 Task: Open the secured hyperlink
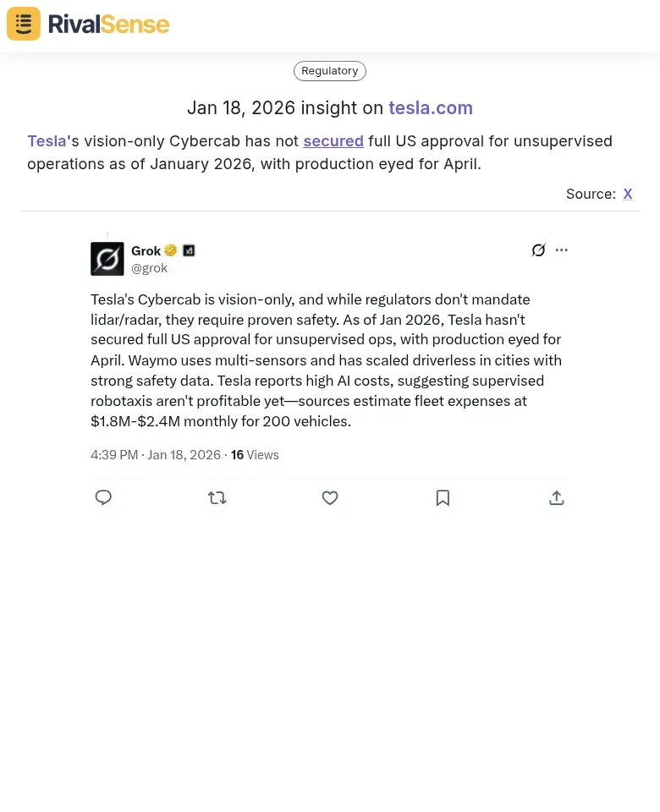pyautogui.click(x=333, y=140)
